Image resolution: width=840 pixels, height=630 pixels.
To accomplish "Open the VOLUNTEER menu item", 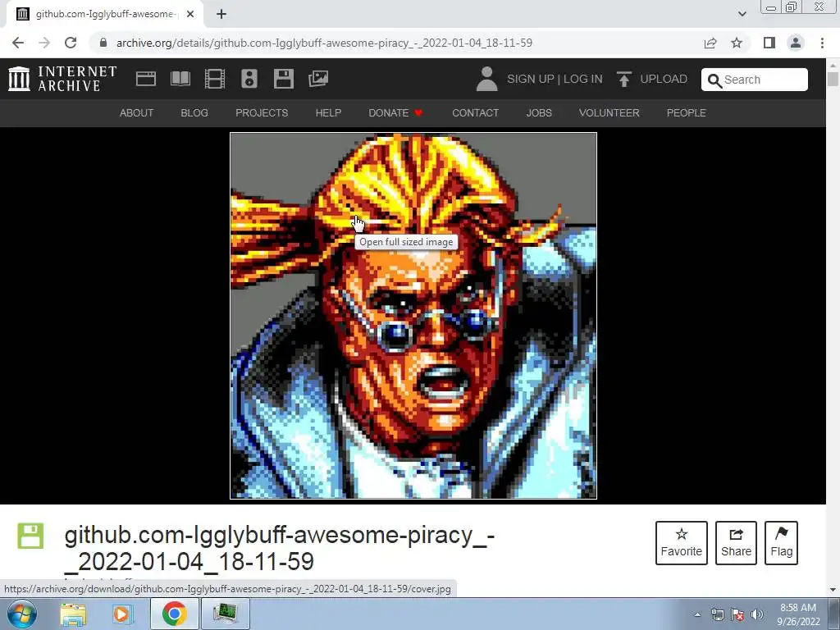I will point(609,113).
